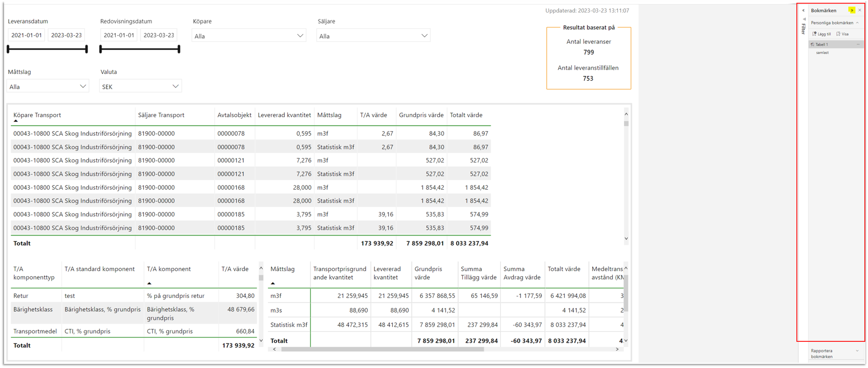
Task: Open the Måttslag Alla dropdown
Action: click(x=82, y=86)
